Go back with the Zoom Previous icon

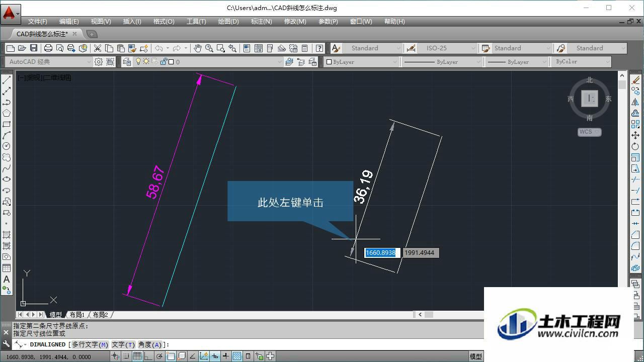232,48
